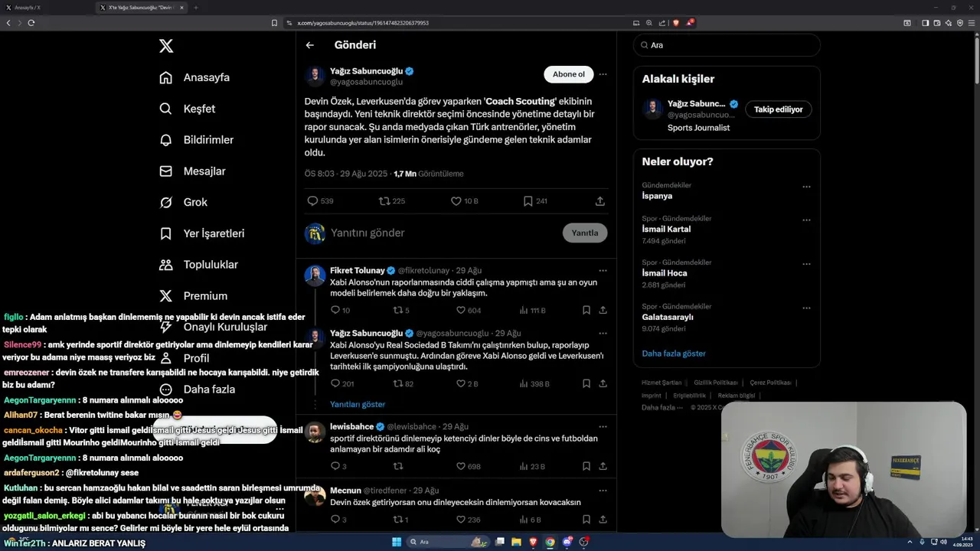The height and width of the screenshot is (551, 980).
Task: Go to Premium page
Action: click(193, 296)
